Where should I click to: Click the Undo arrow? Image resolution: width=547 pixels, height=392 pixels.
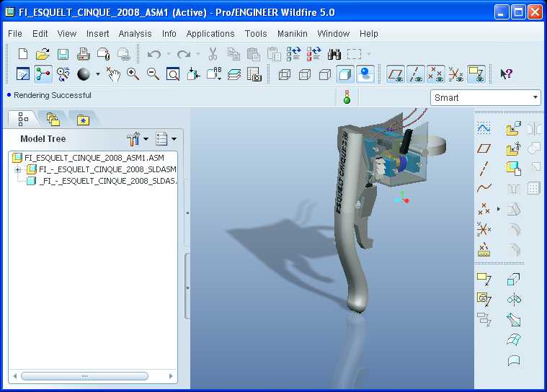(154, 54)
